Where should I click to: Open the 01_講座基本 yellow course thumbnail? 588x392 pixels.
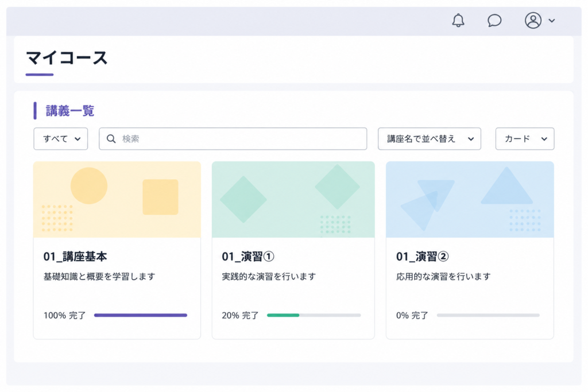tap(117, 199)
